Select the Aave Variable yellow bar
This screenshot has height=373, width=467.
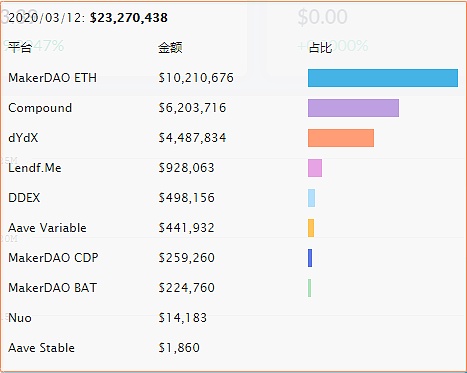[311, 228]
